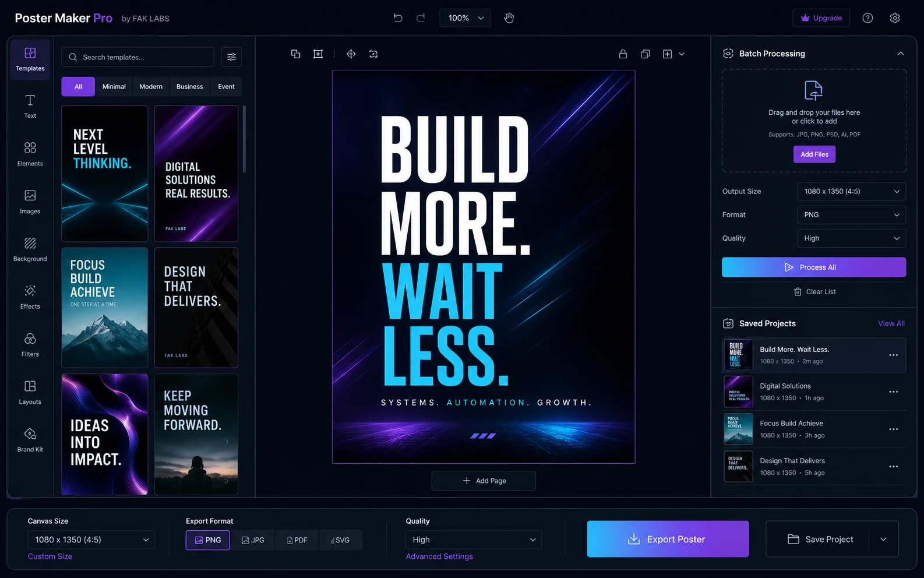Click the canvas lock icon
Image resolution: width=924 pixels, height=578 pixels.
pos(623,54)
